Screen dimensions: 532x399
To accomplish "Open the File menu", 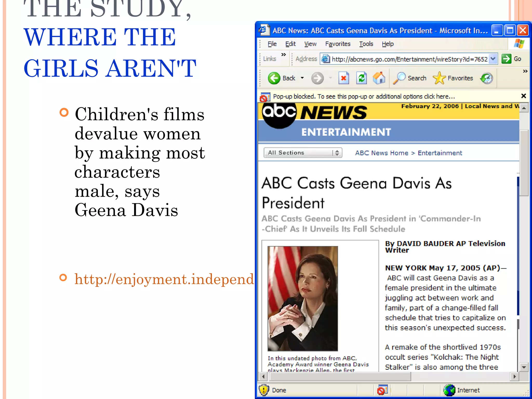I will pos(272,44).
